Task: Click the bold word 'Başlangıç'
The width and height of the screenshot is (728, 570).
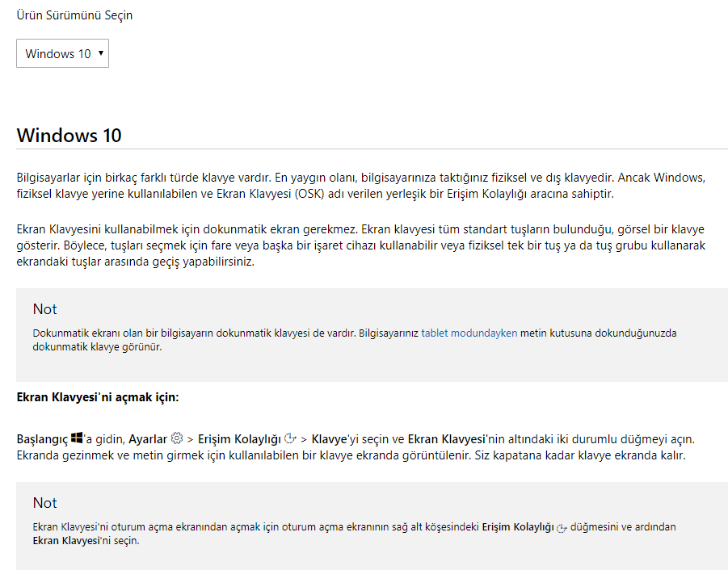Action: pos(42,439)
